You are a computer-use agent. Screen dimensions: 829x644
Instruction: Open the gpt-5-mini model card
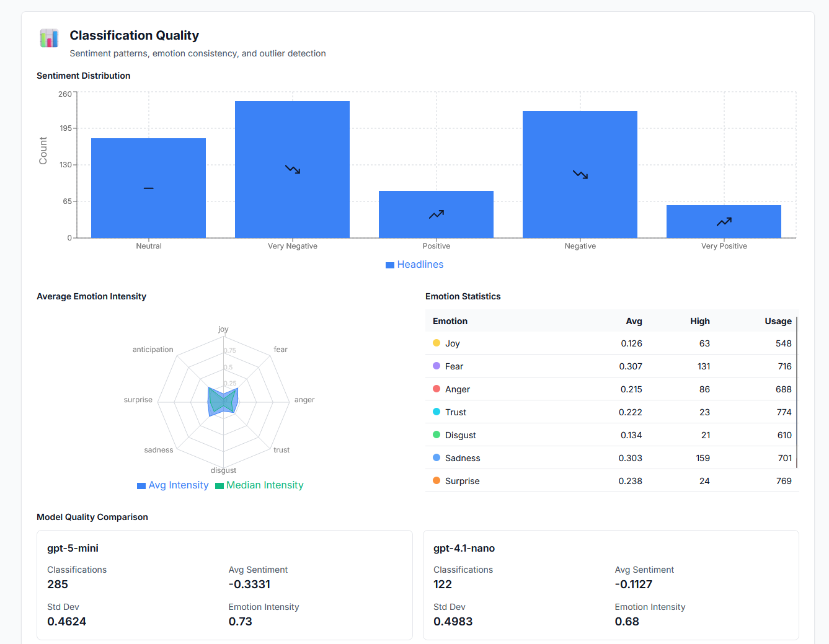(x=224, y=585)
